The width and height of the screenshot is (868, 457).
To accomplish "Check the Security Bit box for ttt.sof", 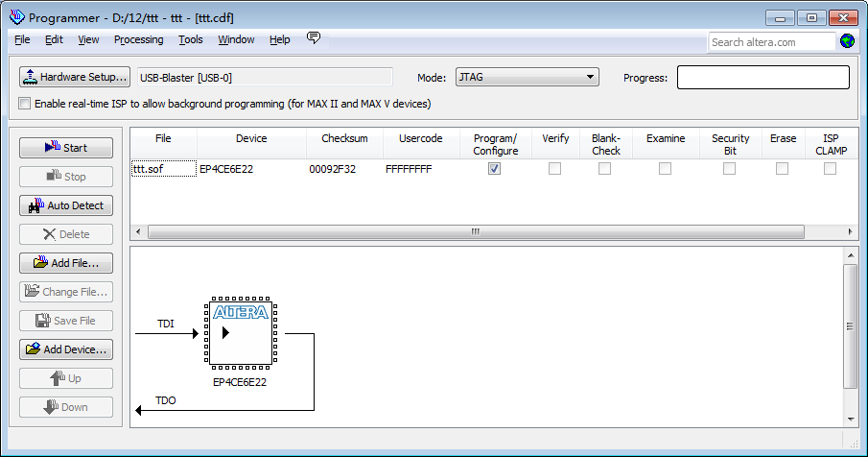I will pos(730,168).
